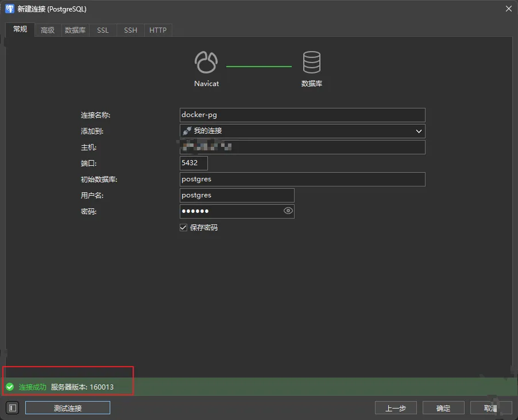518x420 pixels.
Task: Click the 初始数据库: label
Action: click(x=99, y=179)
